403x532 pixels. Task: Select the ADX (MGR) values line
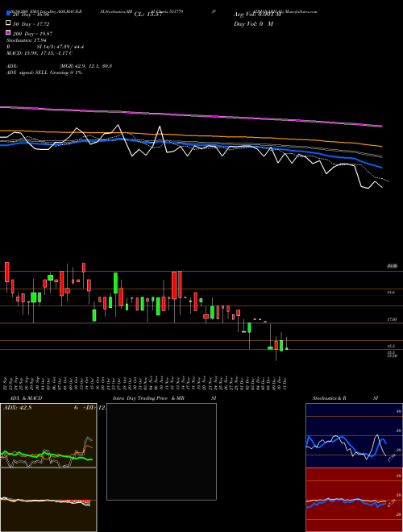(59, 66)
